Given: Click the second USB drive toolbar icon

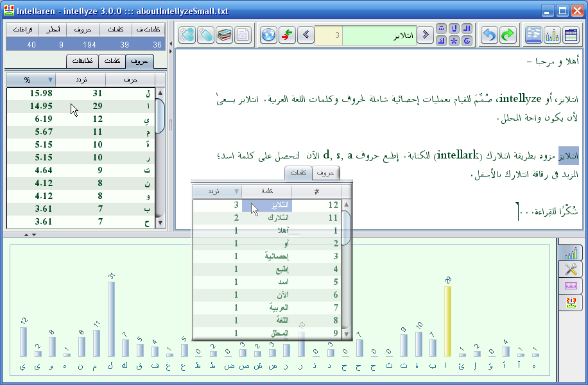Looking at the screenshot, I should pyautogui.click(x=205, y=35).
